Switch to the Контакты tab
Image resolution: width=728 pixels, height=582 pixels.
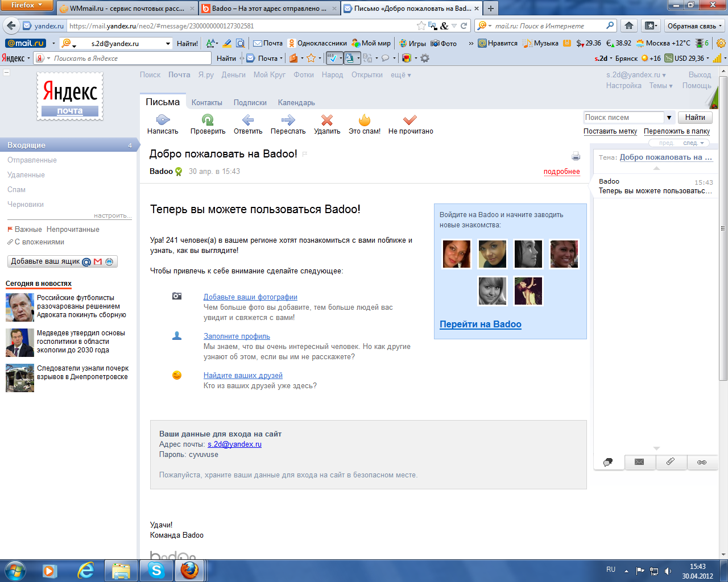[206, 103]
